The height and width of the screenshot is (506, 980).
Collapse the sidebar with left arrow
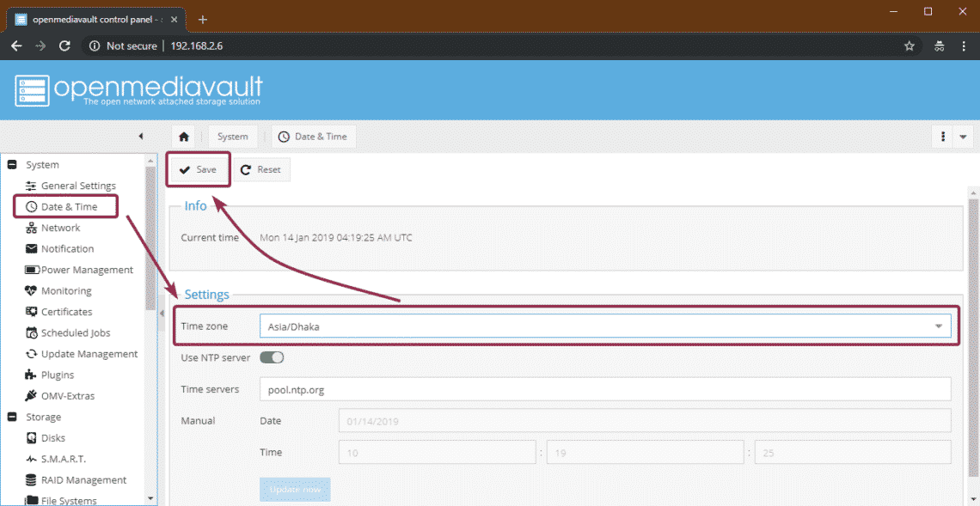(x=141, y=137)
